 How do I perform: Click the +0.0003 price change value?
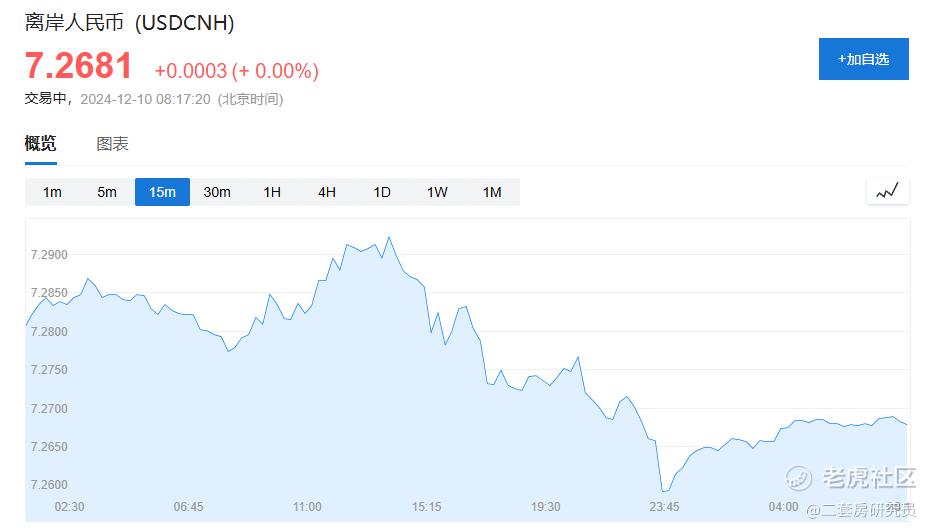tap(190, 71)
